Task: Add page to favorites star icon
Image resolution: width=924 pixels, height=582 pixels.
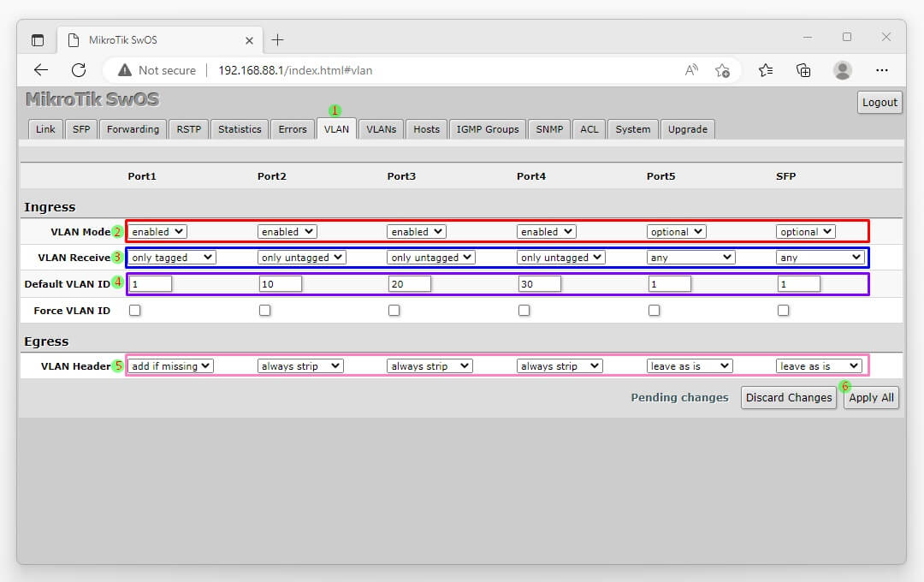Action: [722, 70]
